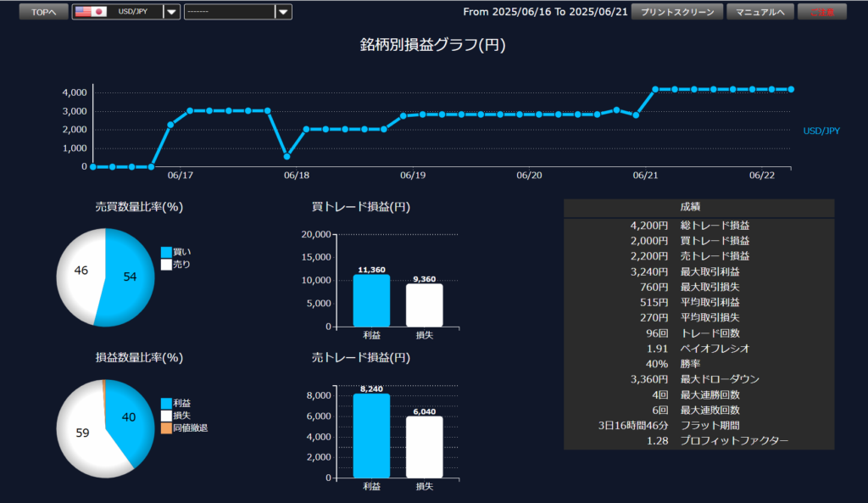Click the 11,360 profit bar in 買トレード損益
The width and height of the screenshot is (868, 503).
371,301
